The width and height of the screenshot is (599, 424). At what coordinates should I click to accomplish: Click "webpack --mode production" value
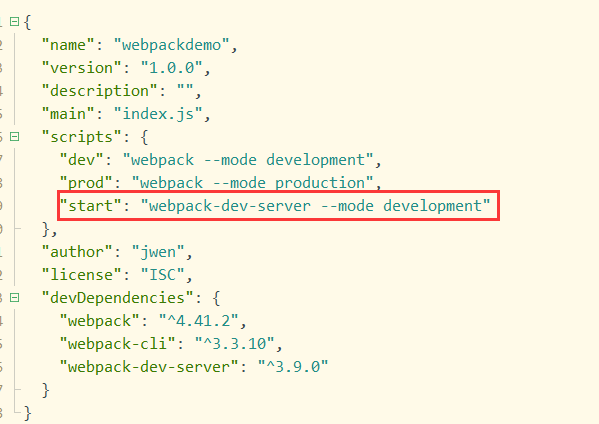point(253,183)
